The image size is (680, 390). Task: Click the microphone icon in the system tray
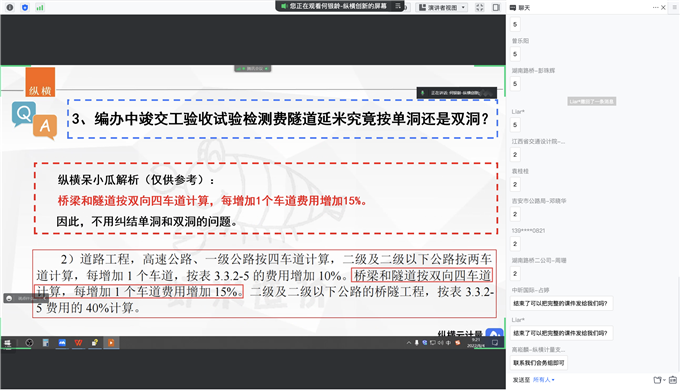click(416, 343)
